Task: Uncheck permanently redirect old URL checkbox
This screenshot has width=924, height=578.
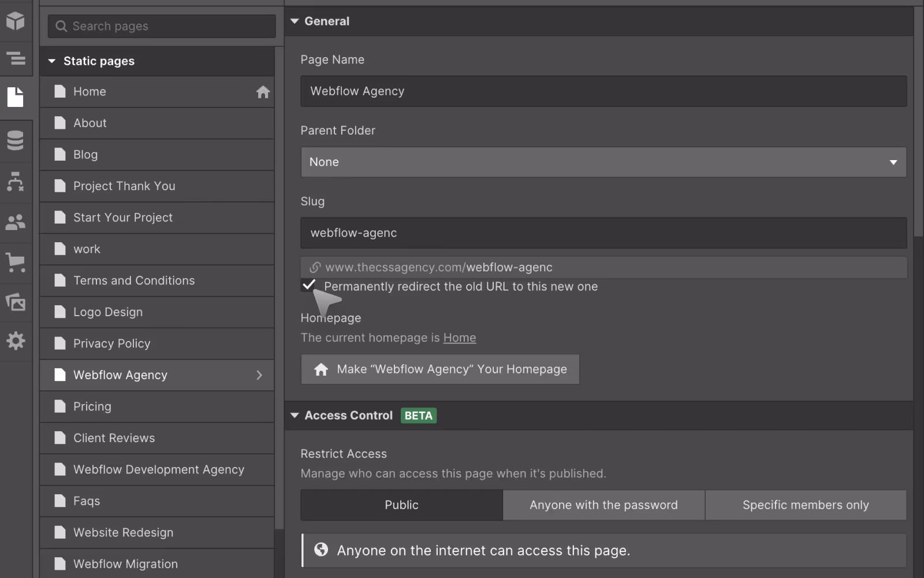Action: click(x=308, y=285)
